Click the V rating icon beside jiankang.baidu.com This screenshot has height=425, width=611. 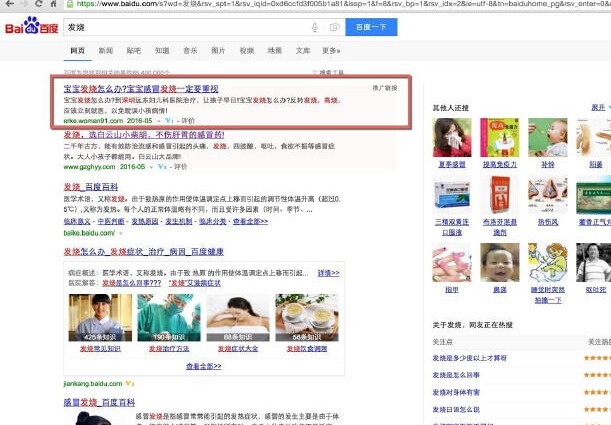pyautogui.click(x=130, y=383)
